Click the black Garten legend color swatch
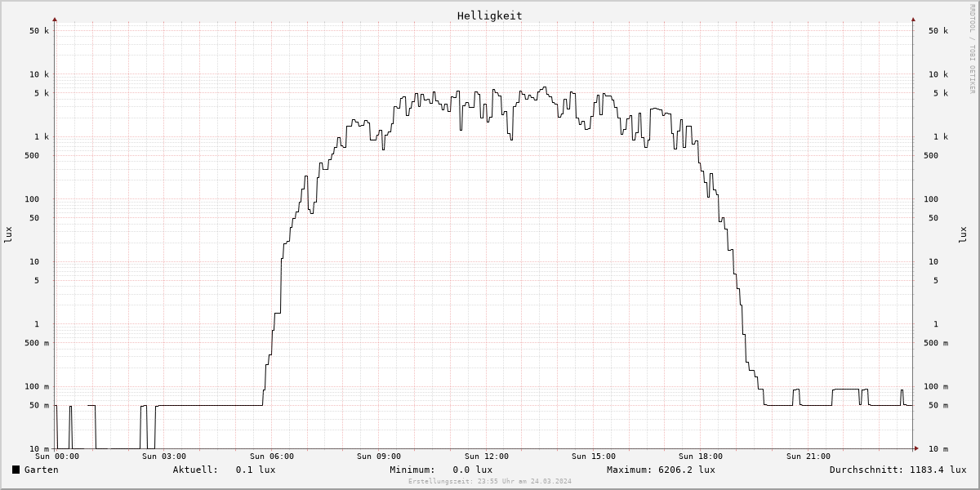This screenshot has width=980, height=490. (x=16, y=470)
